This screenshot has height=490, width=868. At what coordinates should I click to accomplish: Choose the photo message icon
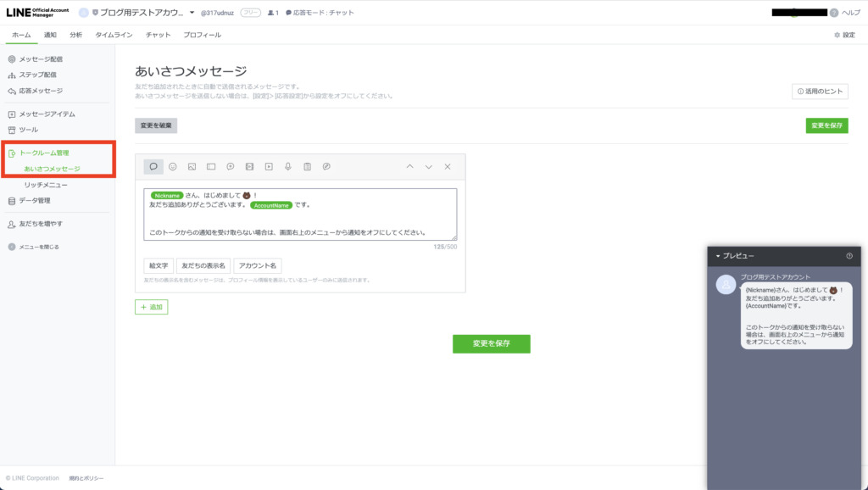(x=192, y=167)
